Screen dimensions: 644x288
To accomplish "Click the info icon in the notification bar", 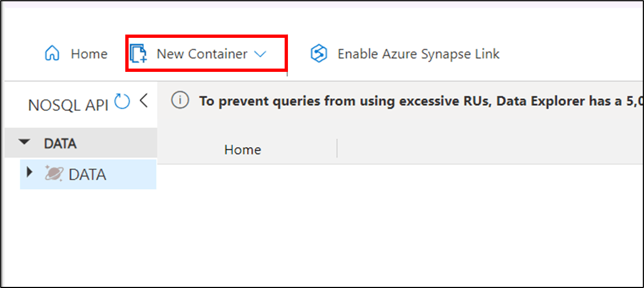I will click(180, 100).
